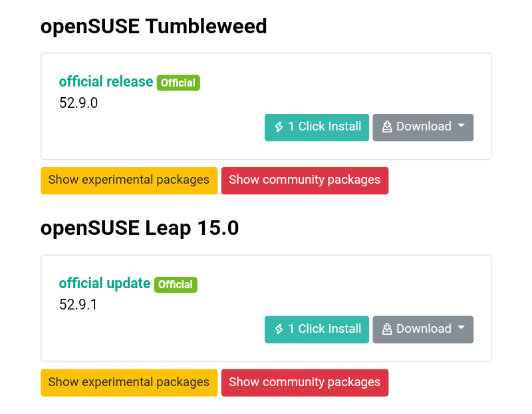Expand Leap 15.0 Download dropdown caret

pyautogui.click(x=461, y=327)
